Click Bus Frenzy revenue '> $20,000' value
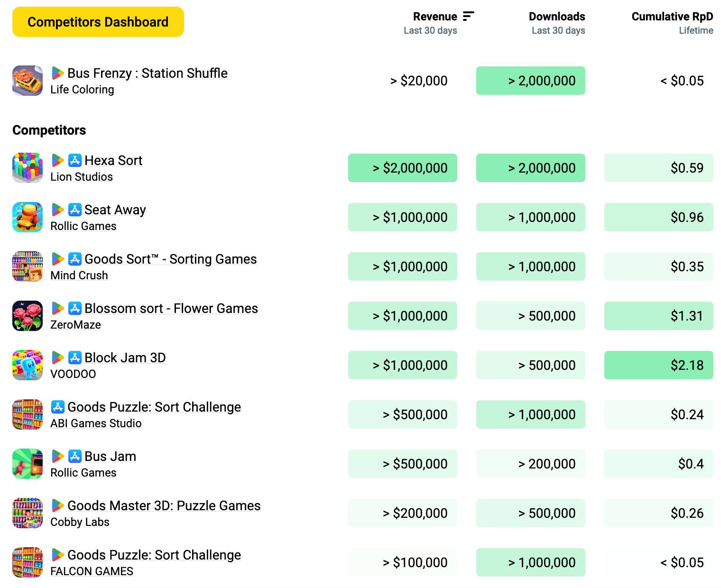721x588 pixels. click(419, 81)
